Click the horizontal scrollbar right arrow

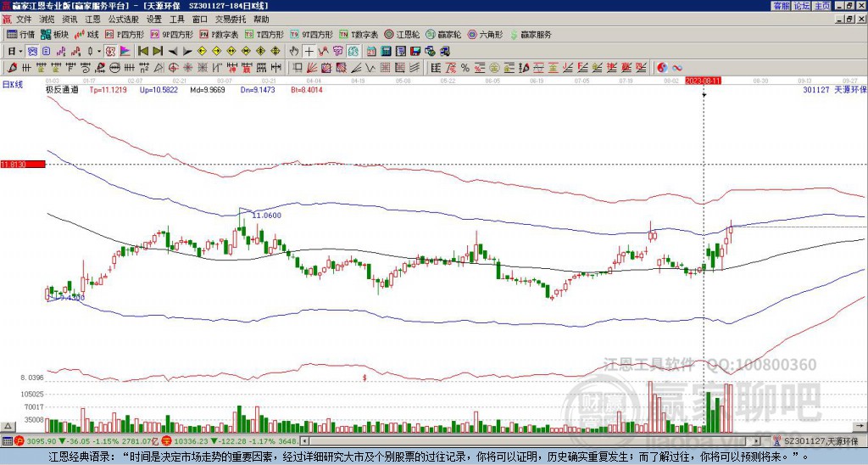pos(757,441)
